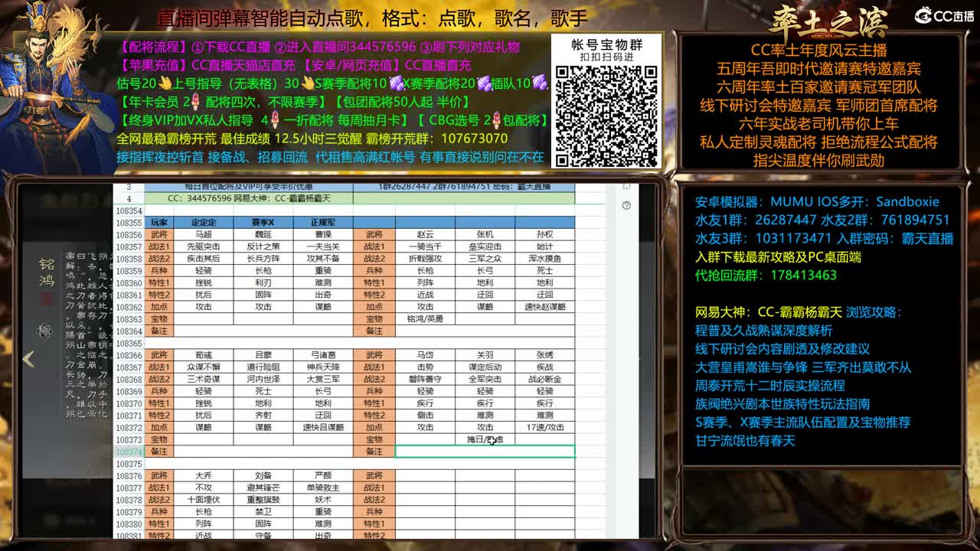Select the 魏延 cell
Viewport: 980px width, 551px height.
click(x=263, y=235)
